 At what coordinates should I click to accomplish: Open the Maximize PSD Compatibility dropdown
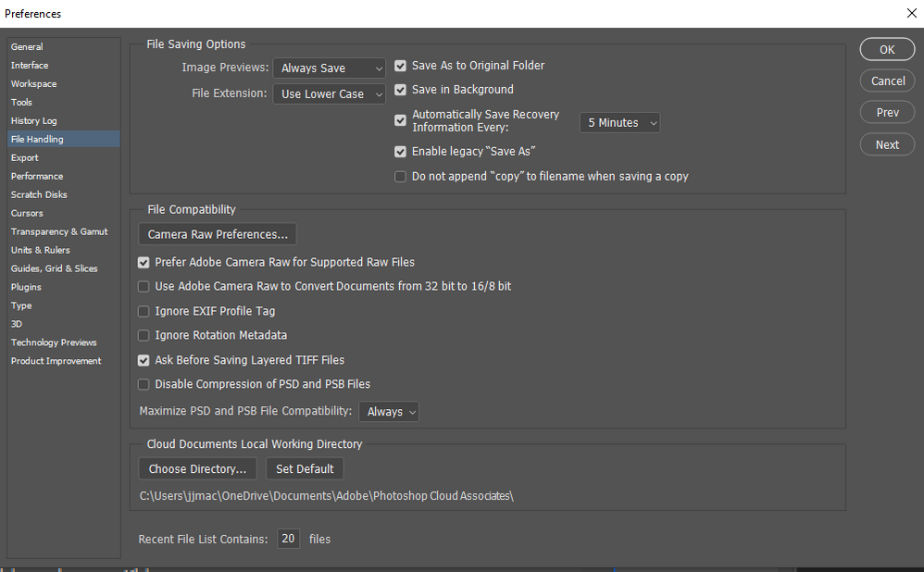tap(389, 411)
